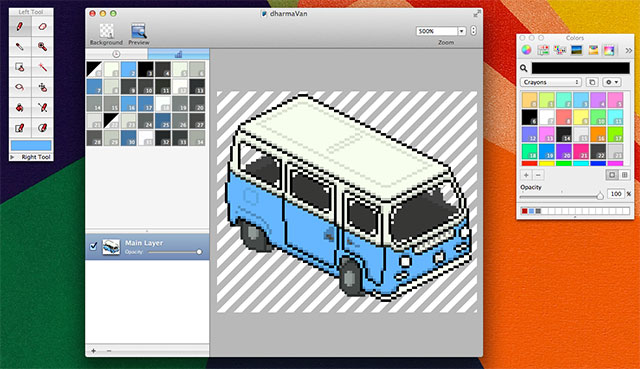
Task: Activate the Paint Bucket fill tool
Action: tap(20, 107)
